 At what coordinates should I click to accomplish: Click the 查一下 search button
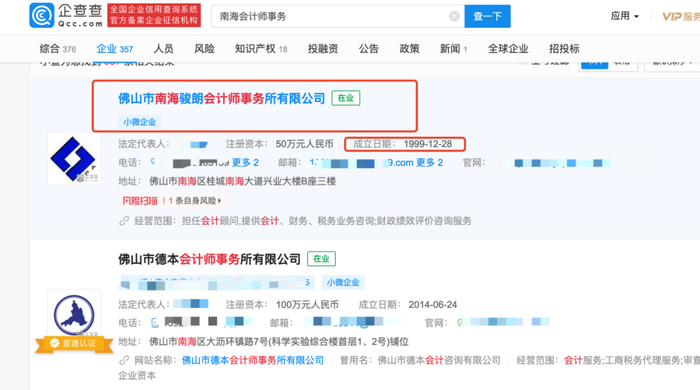point(487,17)
